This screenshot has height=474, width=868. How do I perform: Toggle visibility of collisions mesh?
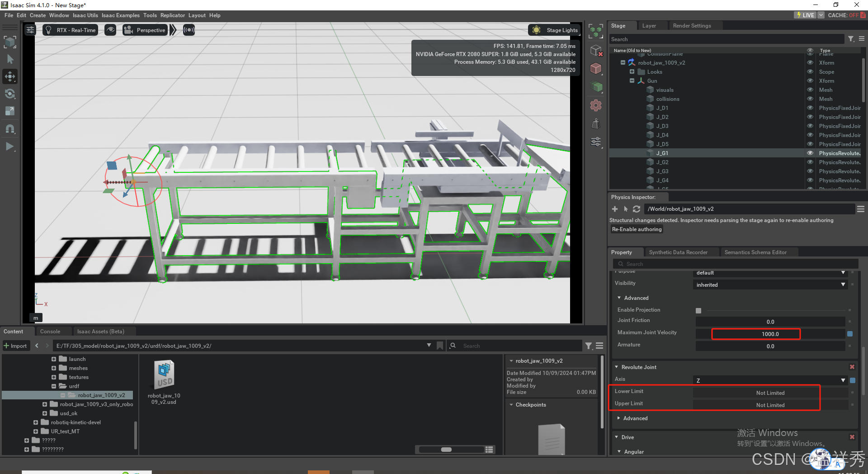tap(810, 99)
